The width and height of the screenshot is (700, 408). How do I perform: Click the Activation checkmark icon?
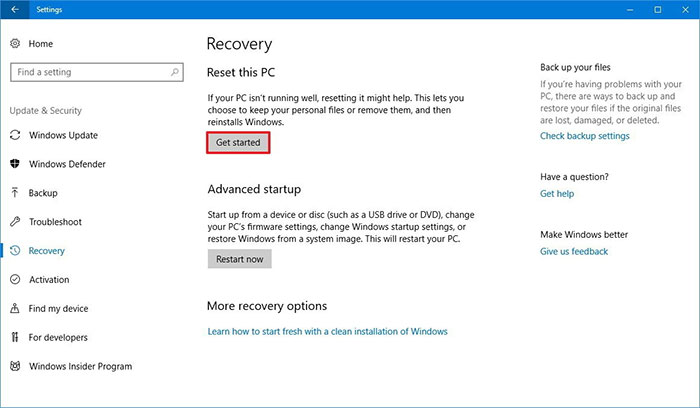pos(15,279)
